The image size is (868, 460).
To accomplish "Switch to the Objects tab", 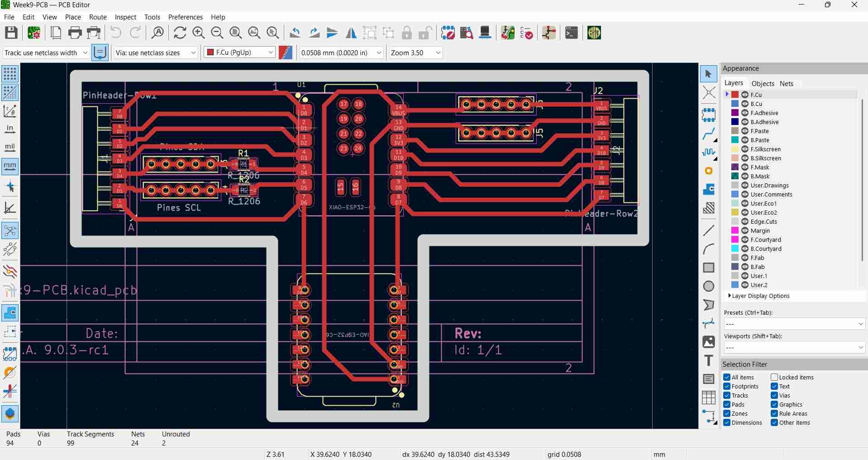I will (x=763, y=83).
